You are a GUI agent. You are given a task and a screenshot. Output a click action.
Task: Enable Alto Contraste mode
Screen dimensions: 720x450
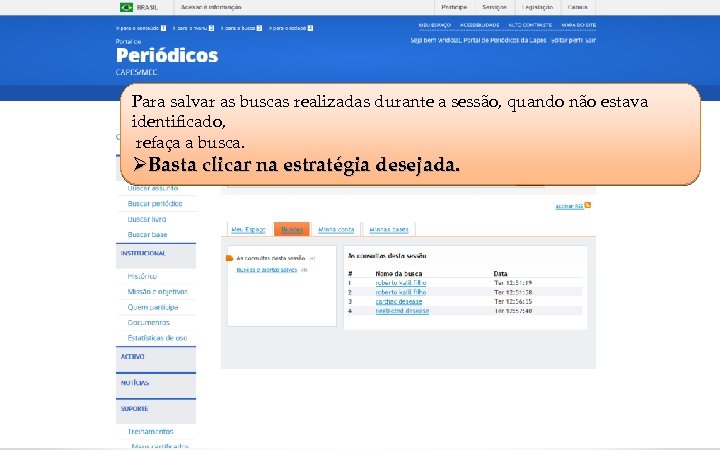click(530, 25)
